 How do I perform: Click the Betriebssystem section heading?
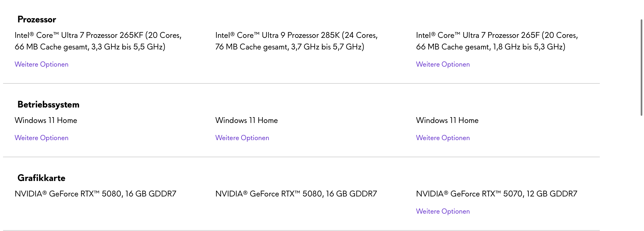(48, 105)
